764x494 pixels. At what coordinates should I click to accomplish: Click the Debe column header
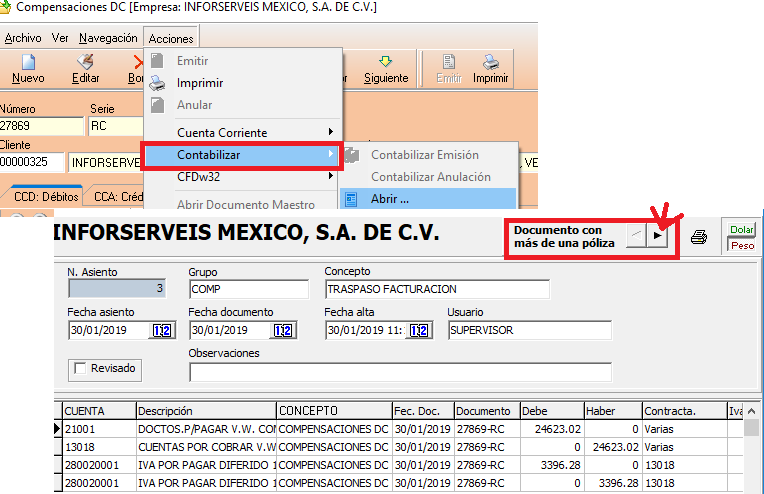[552, 411]
